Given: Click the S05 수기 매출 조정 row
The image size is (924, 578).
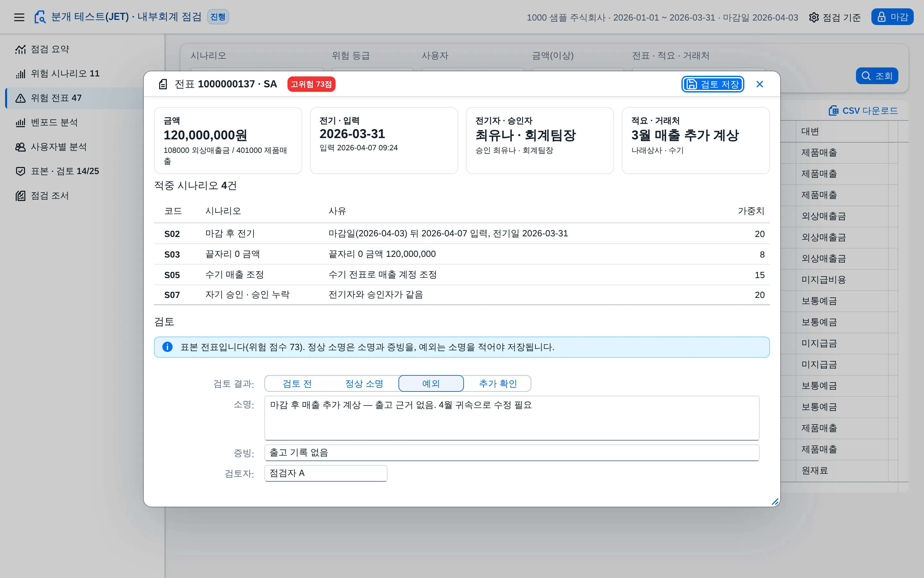Looking at the screenshot, I should [x=462, y=275].
